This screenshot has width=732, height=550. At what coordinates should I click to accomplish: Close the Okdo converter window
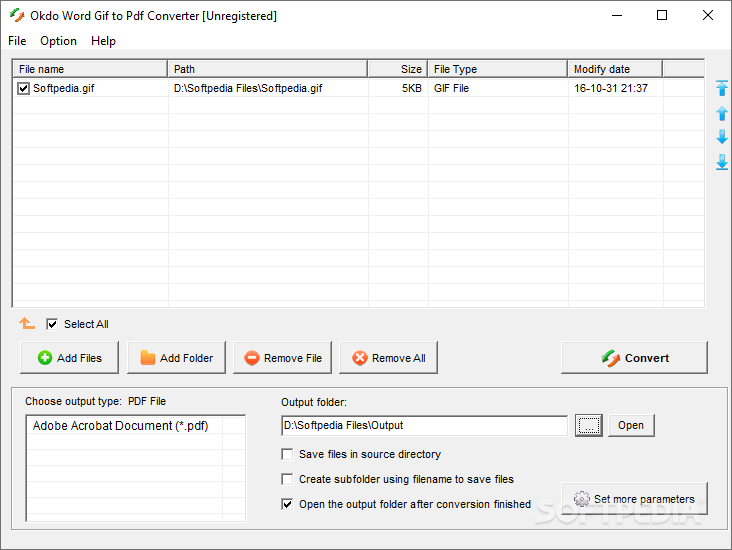[708, 15]
